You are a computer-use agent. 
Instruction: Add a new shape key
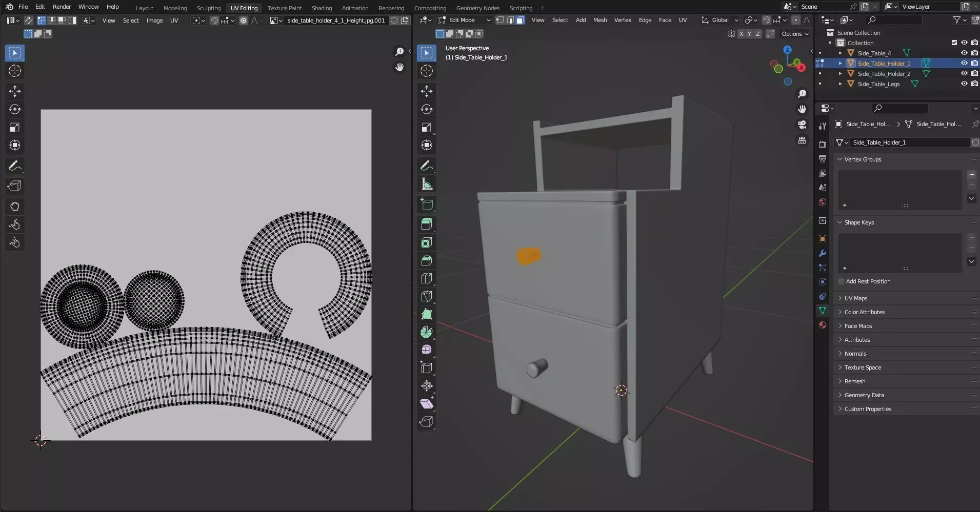coord(972,238)
